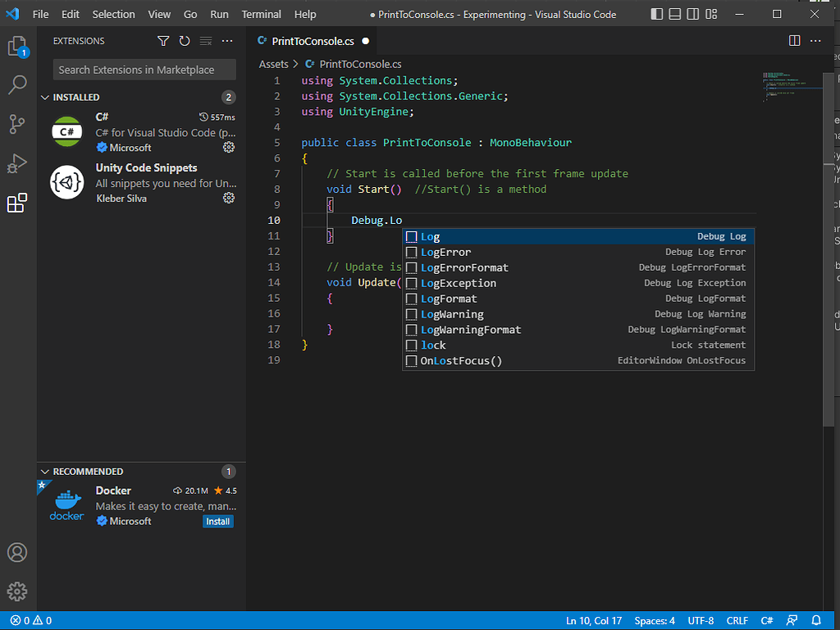
Task: Toggle the bottom panel layout button
Action: (x=674, y=14)
